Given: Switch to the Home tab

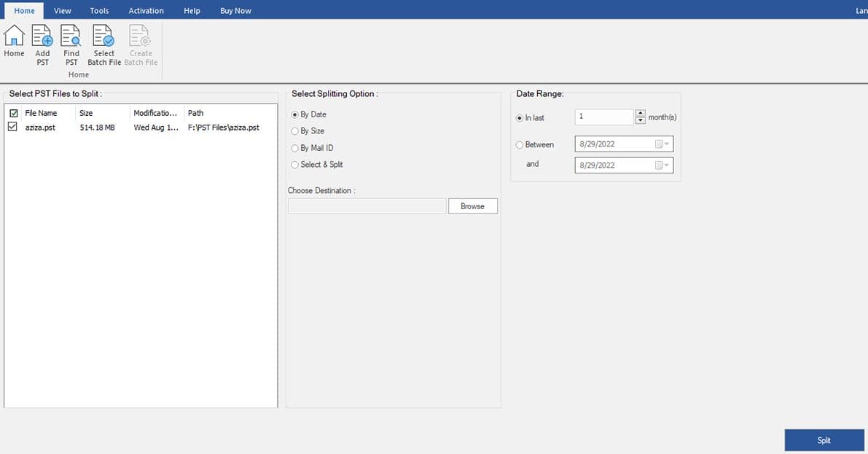Looking at the screenshot, I should 24,10.
